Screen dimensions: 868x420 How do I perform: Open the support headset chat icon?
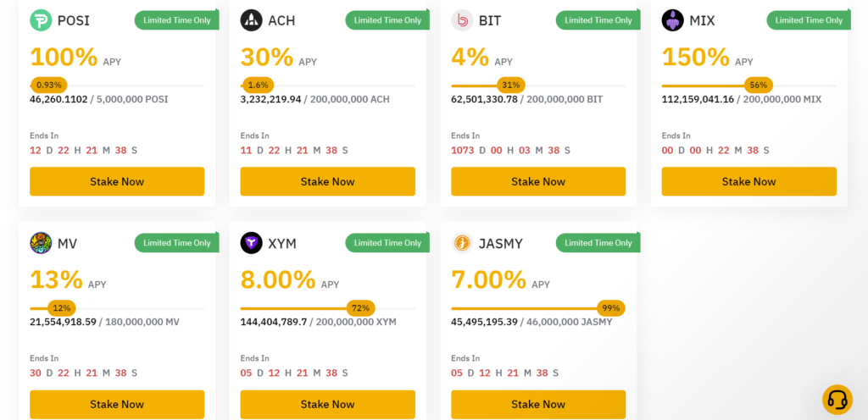coord(837,399)
